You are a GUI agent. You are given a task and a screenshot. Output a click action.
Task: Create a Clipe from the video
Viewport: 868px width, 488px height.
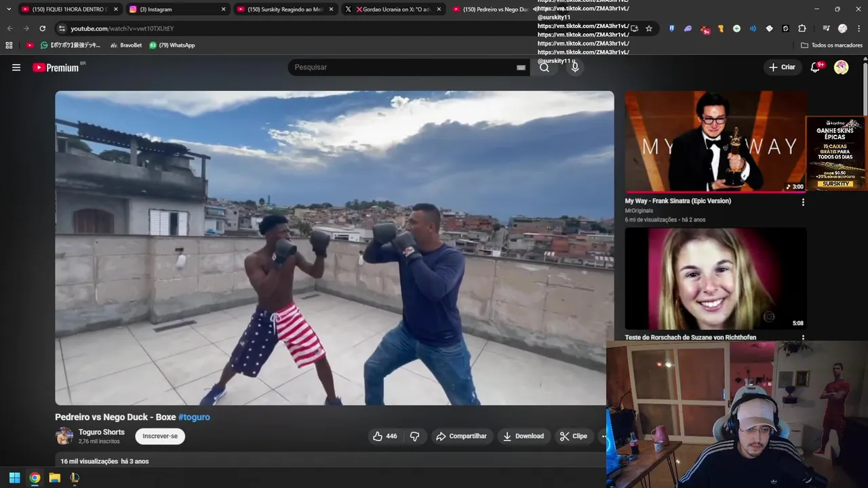(574, 436)
